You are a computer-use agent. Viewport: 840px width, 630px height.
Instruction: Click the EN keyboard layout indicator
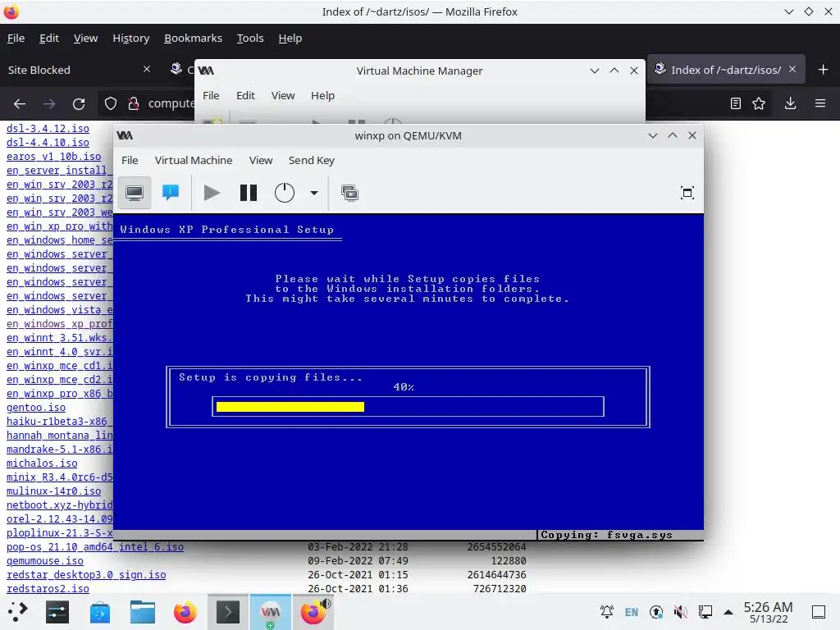[x=632, y=612]
